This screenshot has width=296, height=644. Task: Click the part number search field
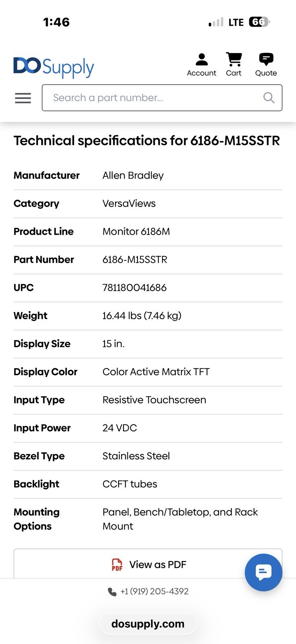click(162, 98)
